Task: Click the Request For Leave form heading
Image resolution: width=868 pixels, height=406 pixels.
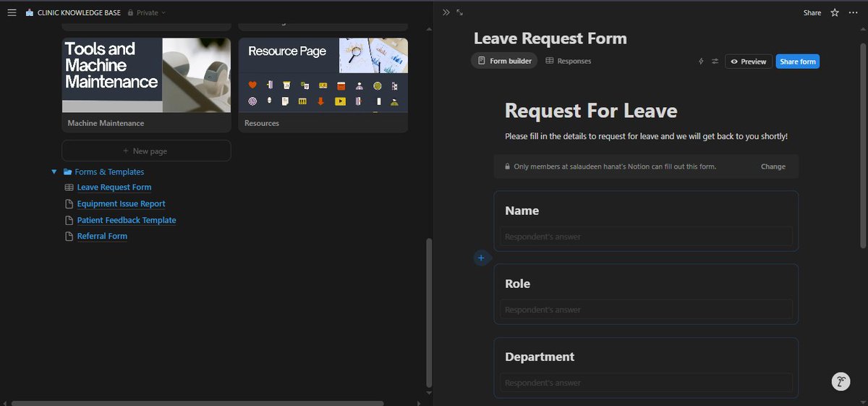Action: [x=591, y=111]
